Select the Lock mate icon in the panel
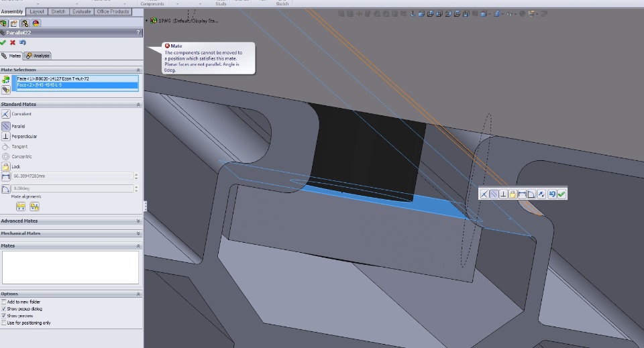The width and height of the screenshot is (644, 348). [6, 166]
